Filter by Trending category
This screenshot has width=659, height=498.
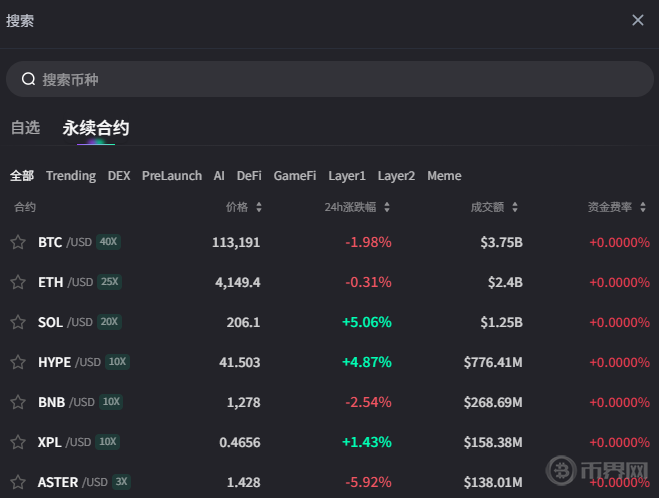pos(71,176)
